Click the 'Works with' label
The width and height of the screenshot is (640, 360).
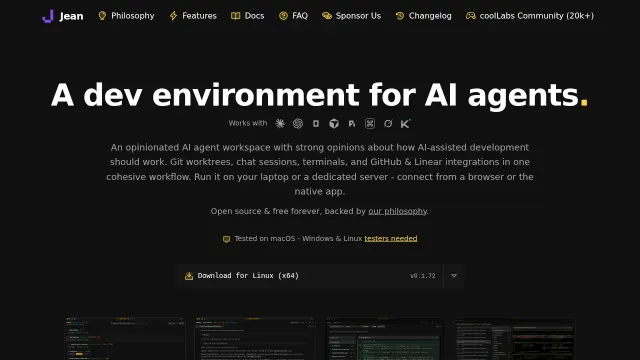248,123
